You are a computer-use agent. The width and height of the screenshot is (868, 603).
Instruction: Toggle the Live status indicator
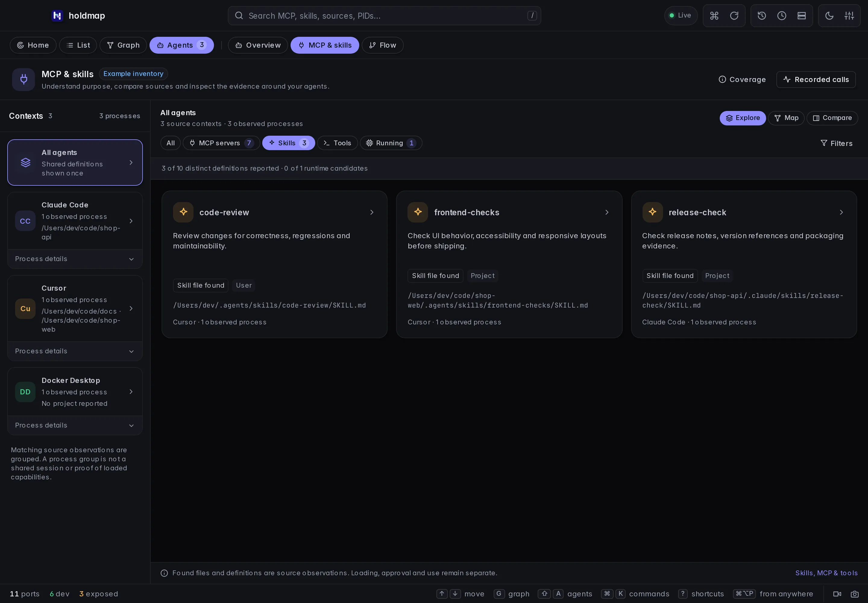click(681, 15)
